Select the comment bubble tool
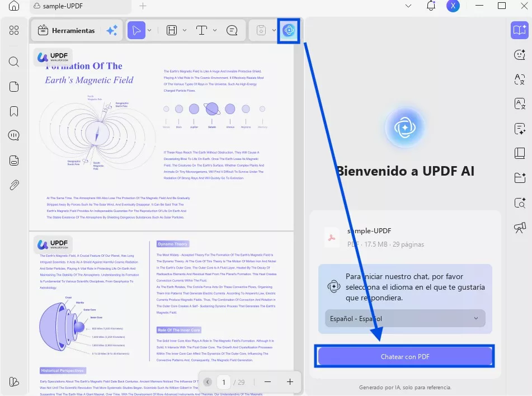 pyautogui.click(x=232, y=30)
